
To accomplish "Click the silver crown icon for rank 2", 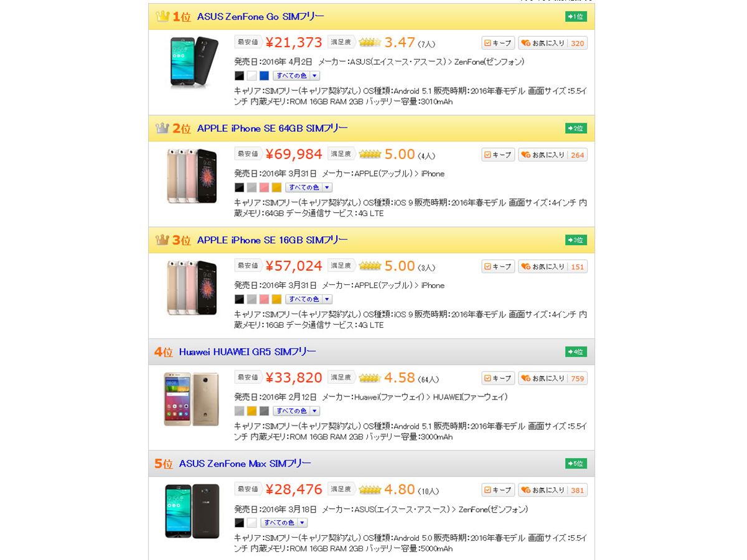I will pyautogui.click(x=162, y=128).
